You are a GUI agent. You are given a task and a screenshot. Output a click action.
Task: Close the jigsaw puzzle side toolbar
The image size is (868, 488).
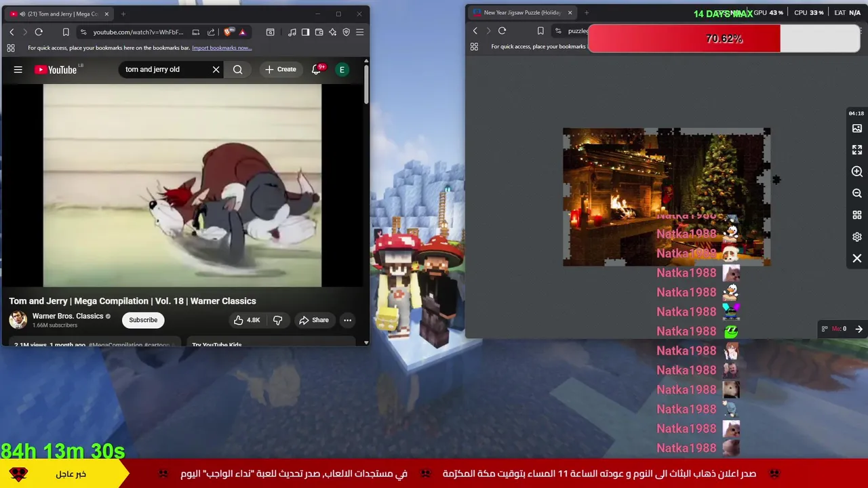[857, 258]
